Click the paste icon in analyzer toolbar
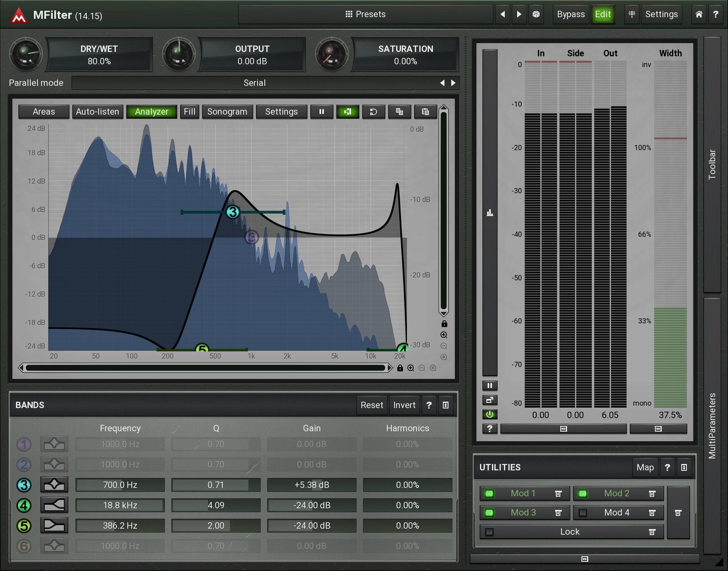 [425, 112]
